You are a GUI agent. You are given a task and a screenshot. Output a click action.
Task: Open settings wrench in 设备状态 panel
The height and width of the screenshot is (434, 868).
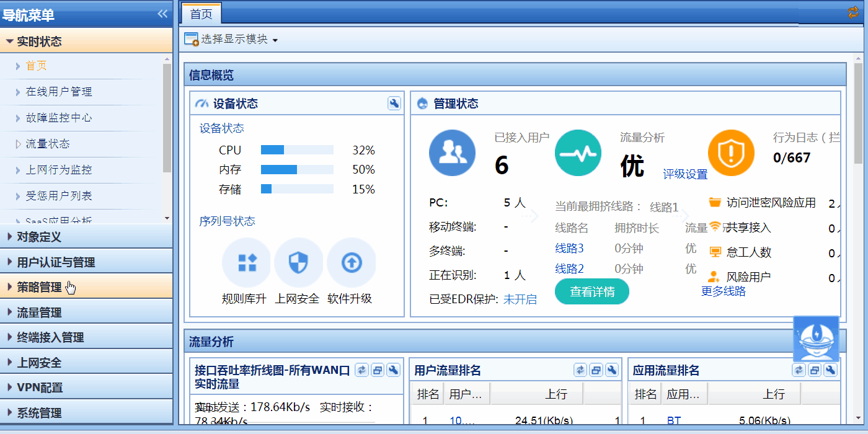coord(394,104)
